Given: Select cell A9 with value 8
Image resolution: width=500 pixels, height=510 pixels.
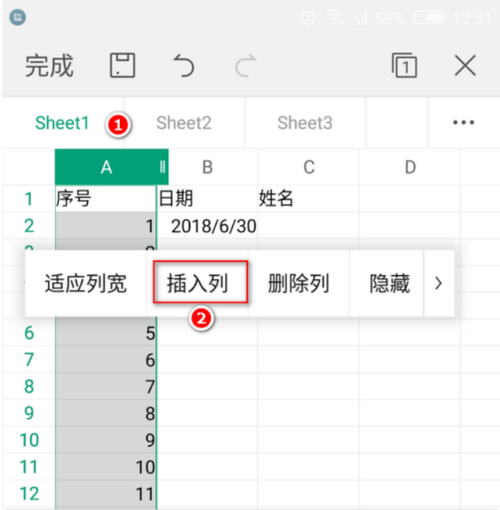Looking at the screenshot, I should point(106,413).
